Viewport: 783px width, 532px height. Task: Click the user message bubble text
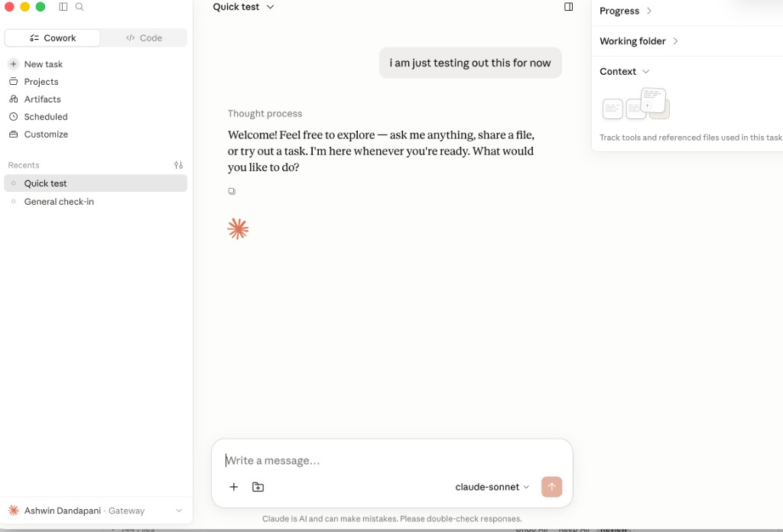(x=470, y=63)
